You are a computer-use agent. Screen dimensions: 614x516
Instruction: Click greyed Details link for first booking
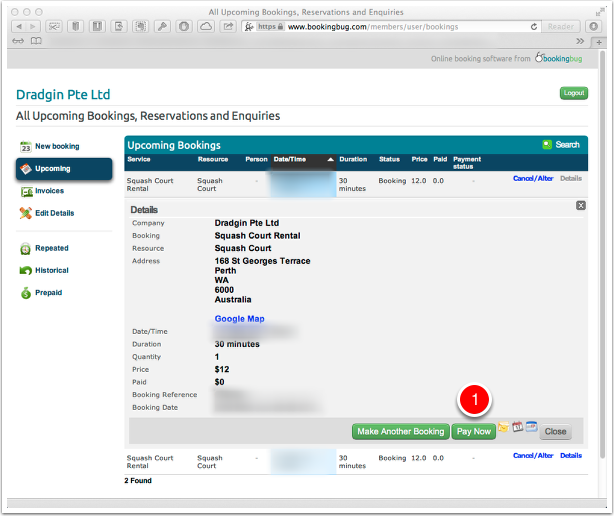(x=571, y=179)
